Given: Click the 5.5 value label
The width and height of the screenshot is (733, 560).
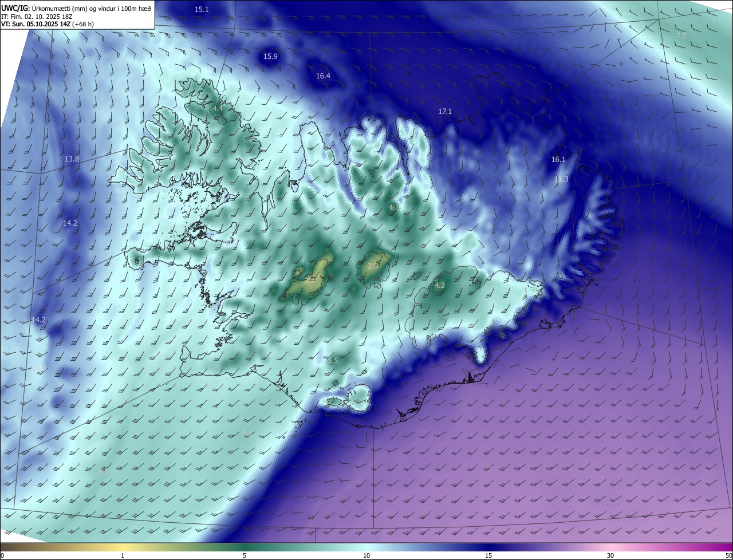Looking at the screenshot, I should (332, 361).
